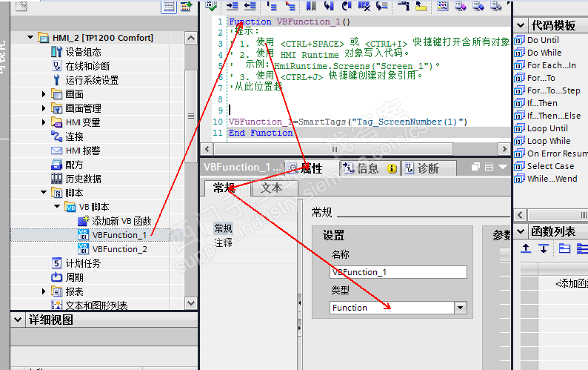Click the 名称 field containing VBFunction_1
The image size is (588, 370).
(x=398, y=272)
